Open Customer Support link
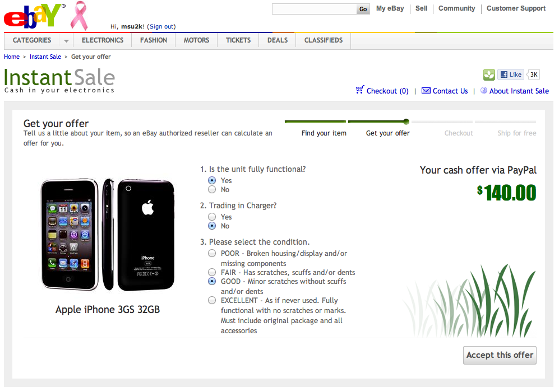559x392 pixels. point(516,8)
